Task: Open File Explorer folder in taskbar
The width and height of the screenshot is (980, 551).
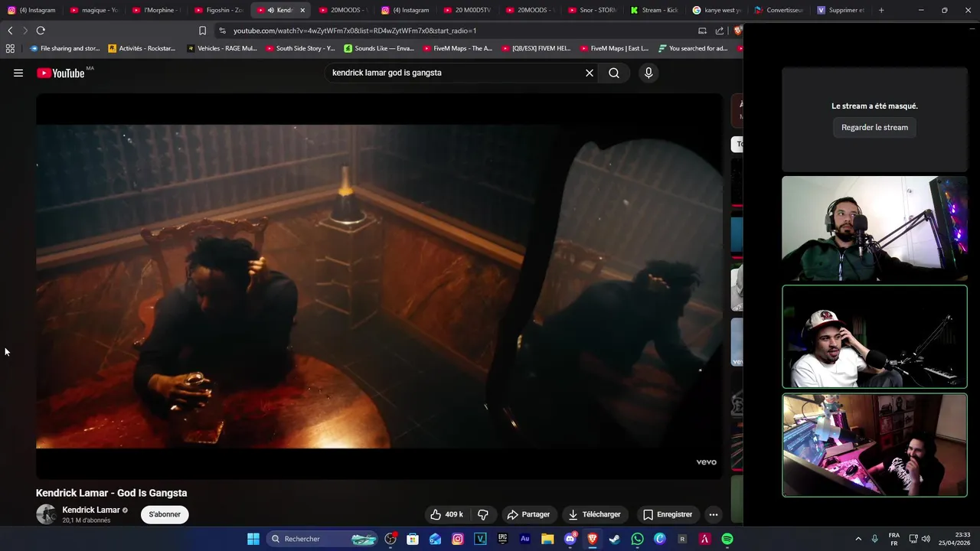Action: [547, 539]
